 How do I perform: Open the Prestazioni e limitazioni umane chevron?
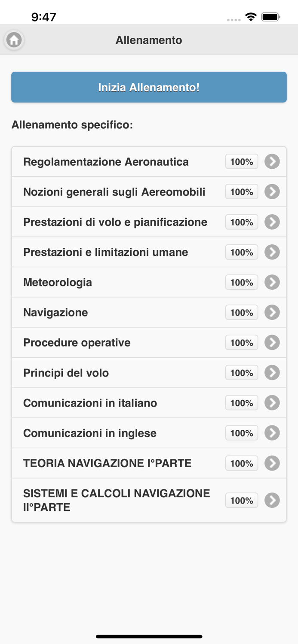click(x=272, y=252)
